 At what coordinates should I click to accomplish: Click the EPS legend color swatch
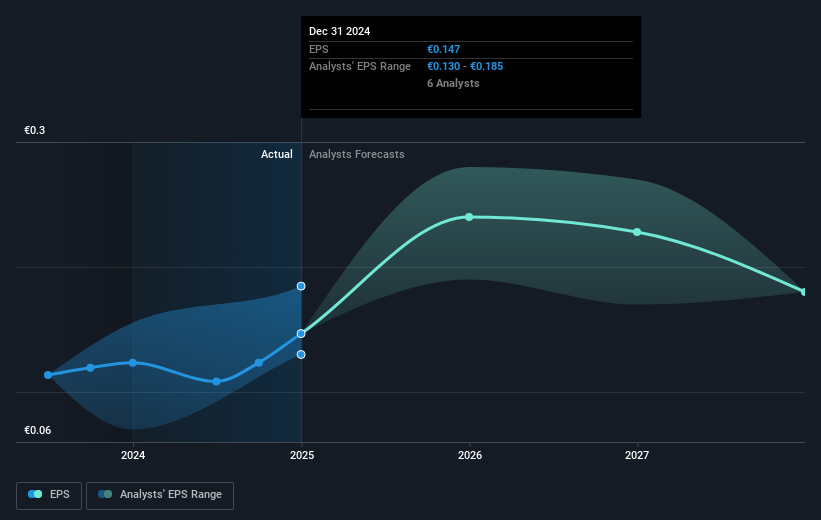click(35, 494)
